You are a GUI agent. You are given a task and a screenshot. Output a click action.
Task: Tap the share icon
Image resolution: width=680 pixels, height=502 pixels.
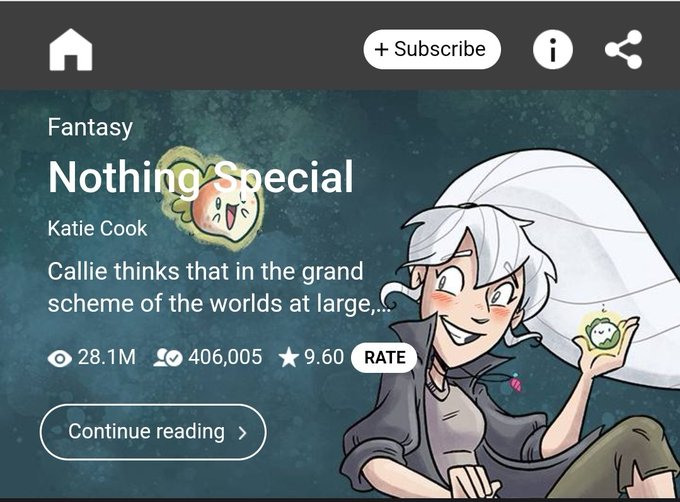coord(623,49)
